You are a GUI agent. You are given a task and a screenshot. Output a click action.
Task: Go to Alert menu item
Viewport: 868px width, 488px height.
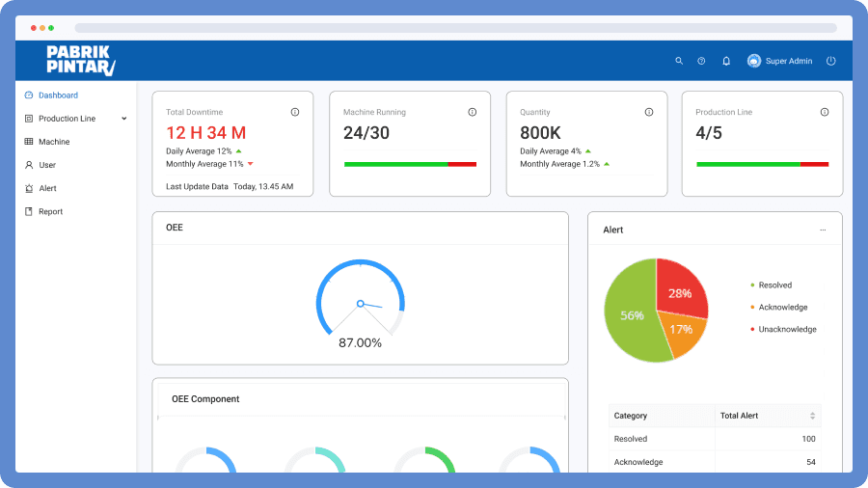point(47,188)
